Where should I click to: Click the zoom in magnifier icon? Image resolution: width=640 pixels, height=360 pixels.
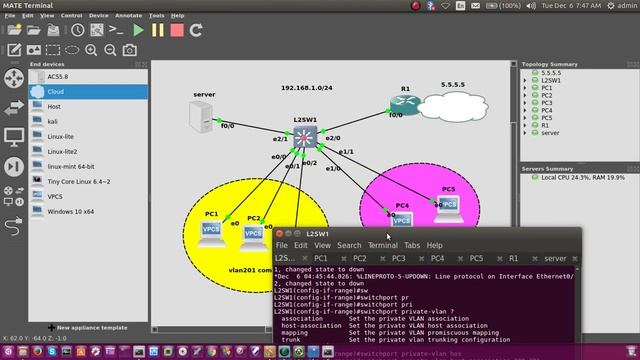[91, 50]
